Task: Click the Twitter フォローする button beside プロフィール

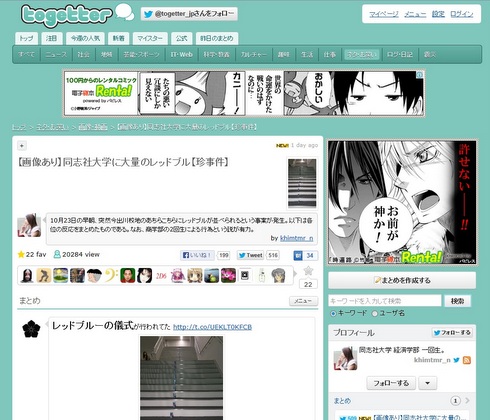Action: pos(452,333)
